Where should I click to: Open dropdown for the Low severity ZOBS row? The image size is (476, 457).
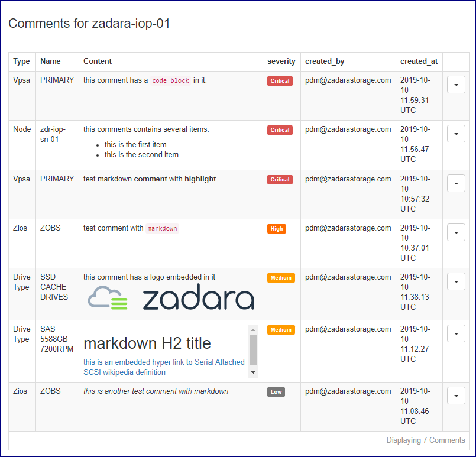click(456, 396)
